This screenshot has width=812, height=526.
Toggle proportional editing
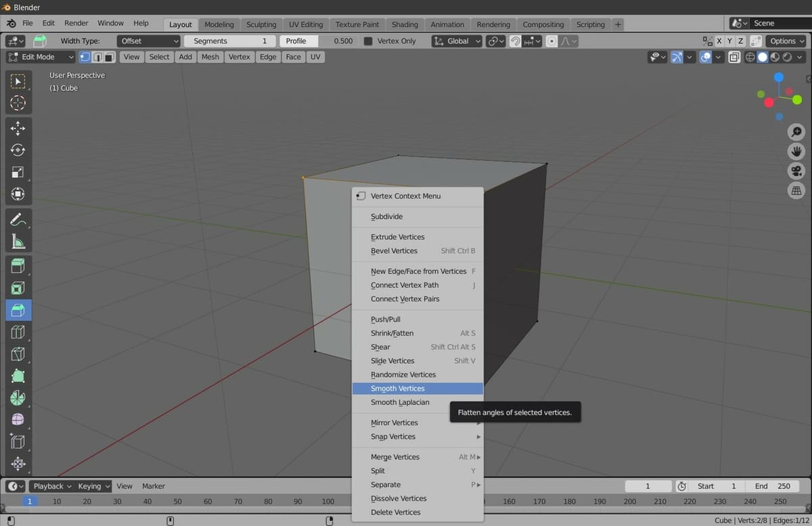pos(551,41)
